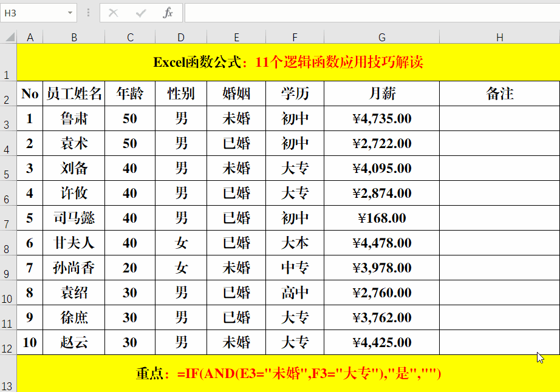Select the name cell '甘夫人'
Viewport: 560px width, 392px height.
(74, 243)
